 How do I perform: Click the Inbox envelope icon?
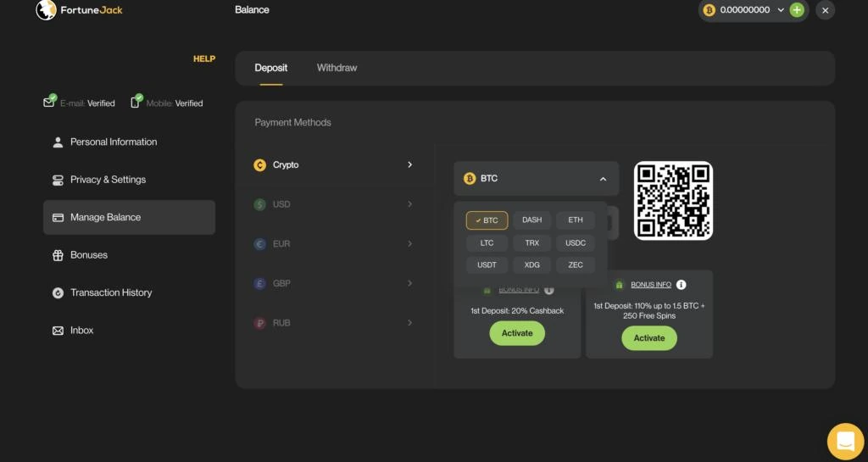(x=58, y=331)
